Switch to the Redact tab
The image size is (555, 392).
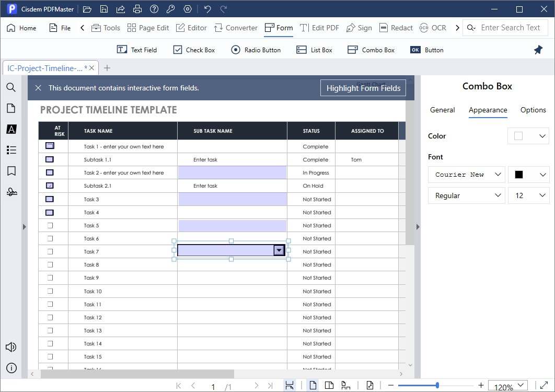point(396,28)
